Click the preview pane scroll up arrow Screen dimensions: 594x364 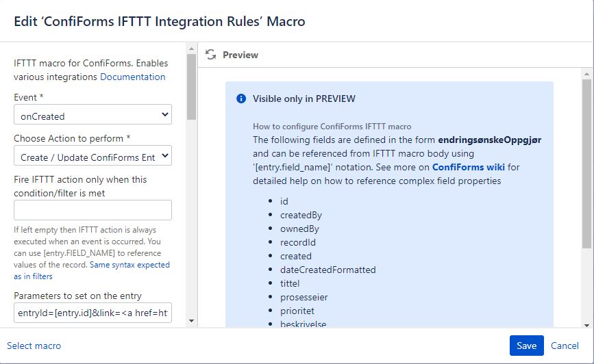point(586,74)
